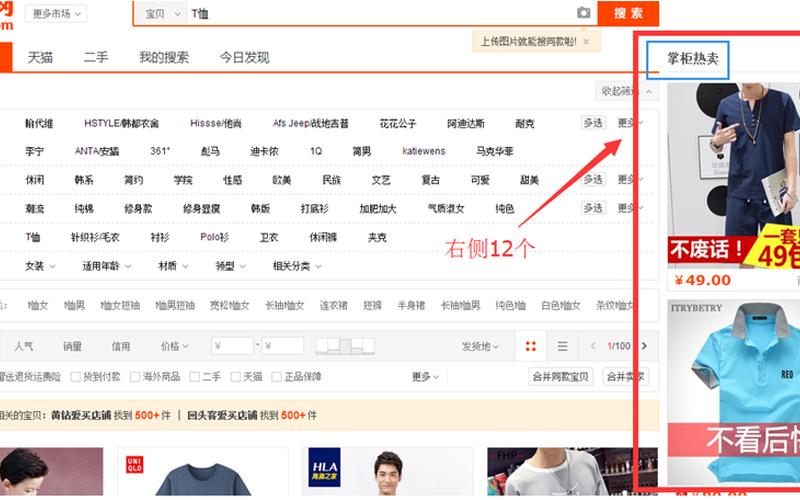Select brand 阿迪达斯

point(466,123)
